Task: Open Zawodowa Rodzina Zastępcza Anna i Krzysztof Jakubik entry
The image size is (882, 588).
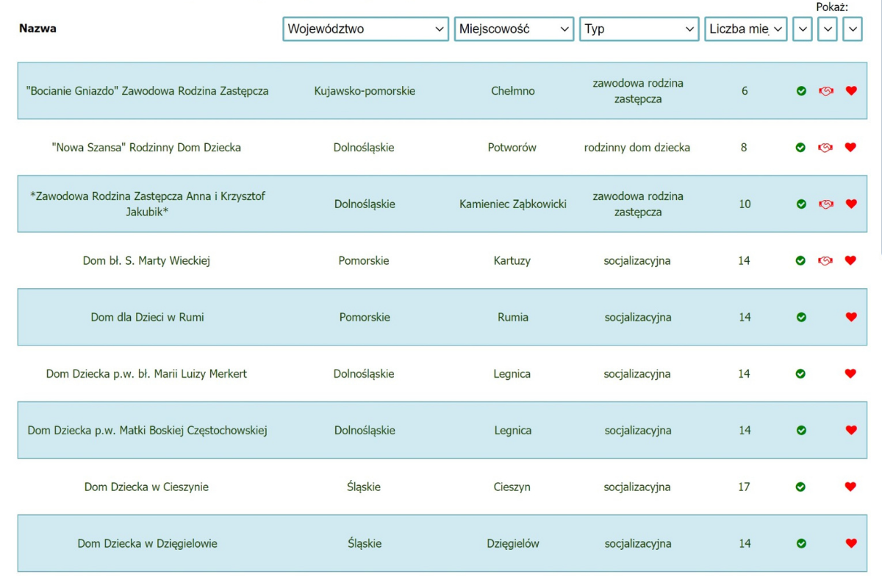Action: (x=148, y=204)
